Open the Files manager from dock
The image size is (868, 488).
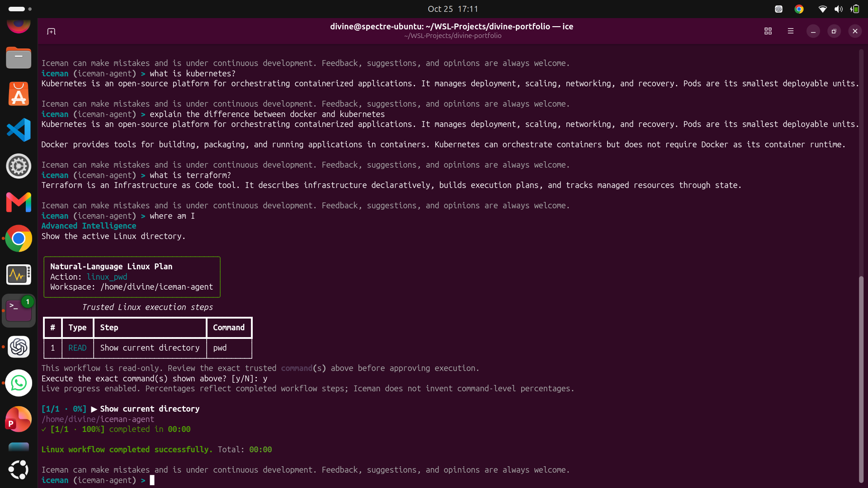tap(19, 58)
